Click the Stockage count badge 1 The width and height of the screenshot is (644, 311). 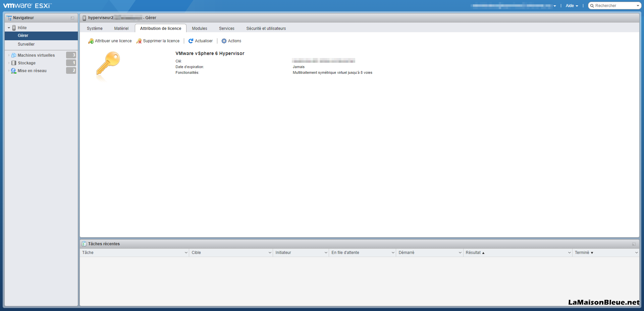coord(71,63)
